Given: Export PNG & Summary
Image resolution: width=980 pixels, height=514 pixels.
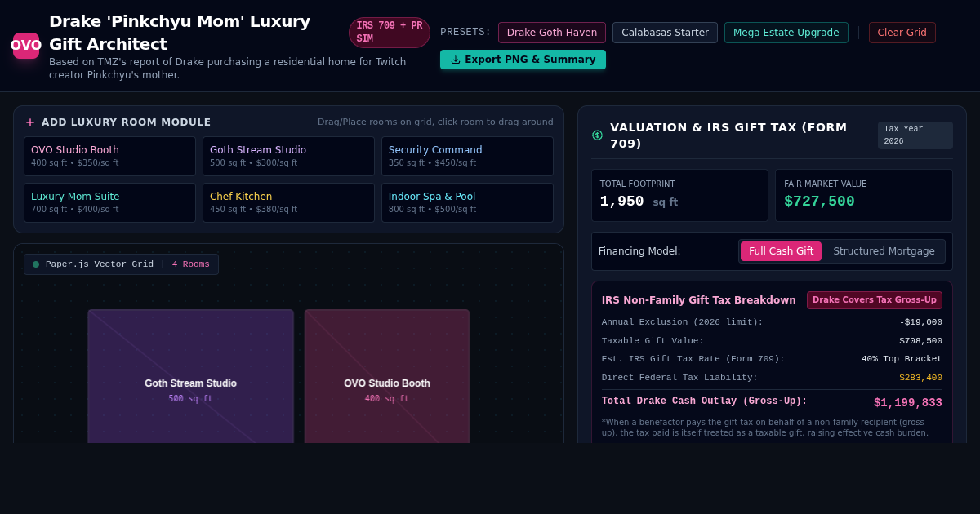Looking at the screenshot, I should (x=523, y=60).
